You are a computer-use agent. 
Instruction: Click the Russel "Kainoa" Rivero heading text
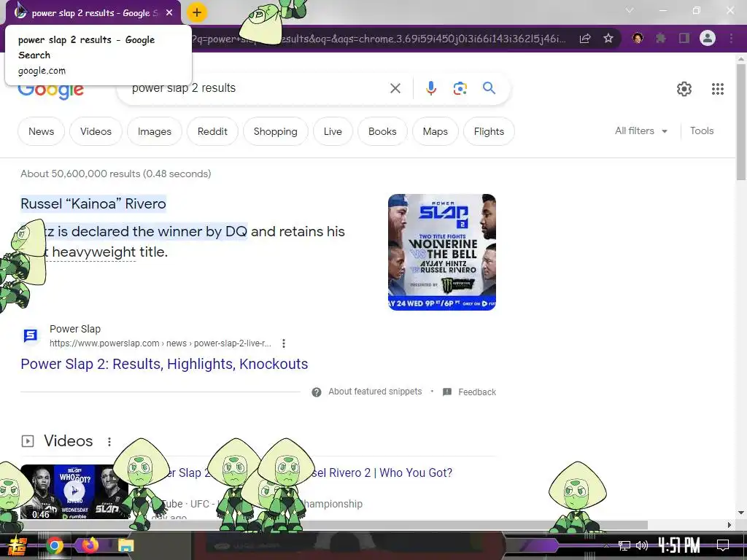[93, 204]
